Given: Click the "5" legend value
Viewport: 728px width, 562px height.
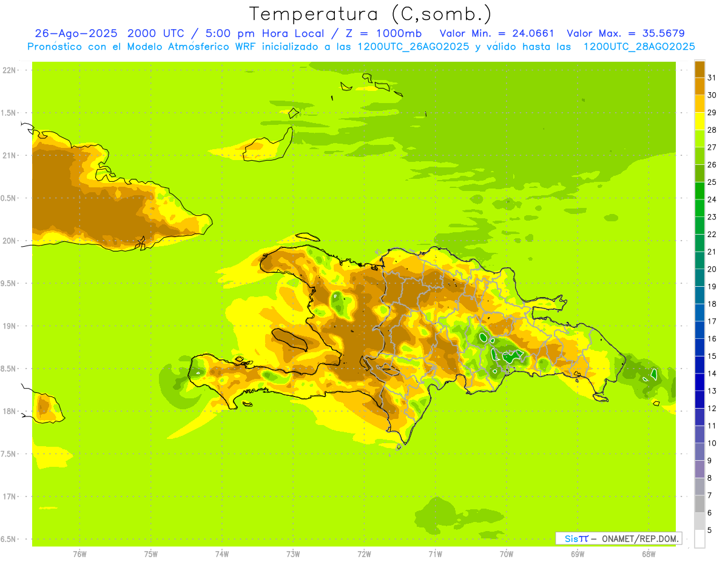Looking at the screenshot, I should 710,530.
